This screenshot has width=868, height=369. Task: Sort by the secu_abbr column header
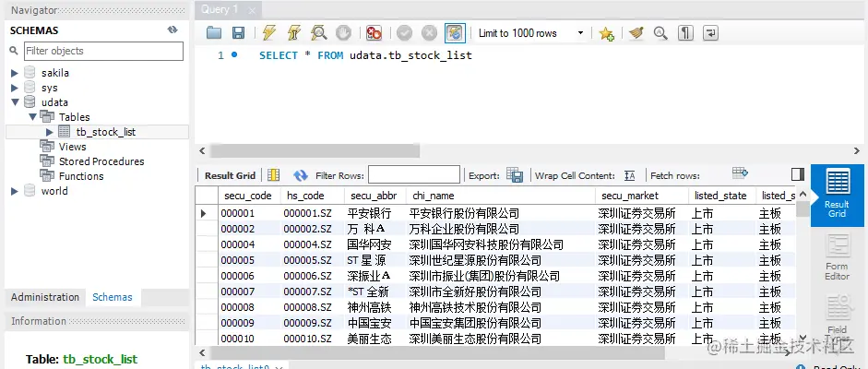[374, 196]
